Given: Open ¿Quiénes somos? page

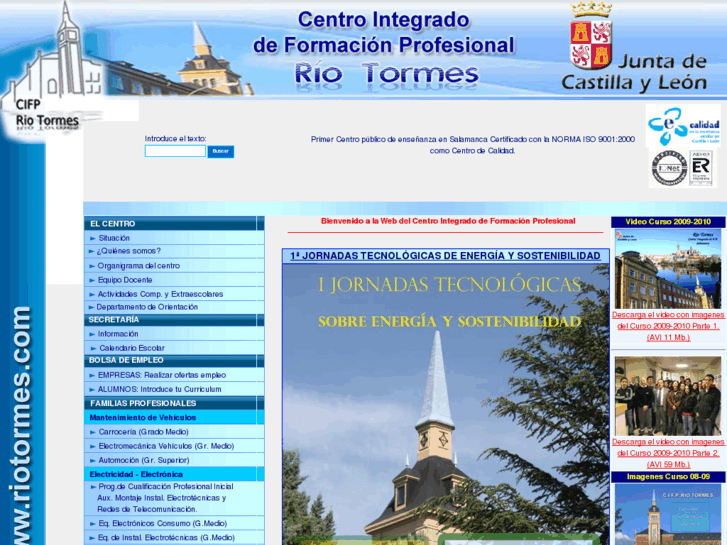Looking at the screenshot, I should click(x=128, y=251).
